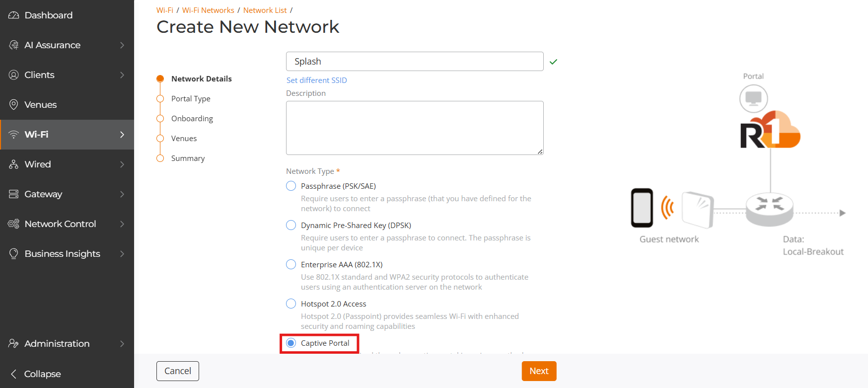Open Network List breadcrumb
Image resolution: width=868 pixels, height=388 pixels.
(265, 10)
